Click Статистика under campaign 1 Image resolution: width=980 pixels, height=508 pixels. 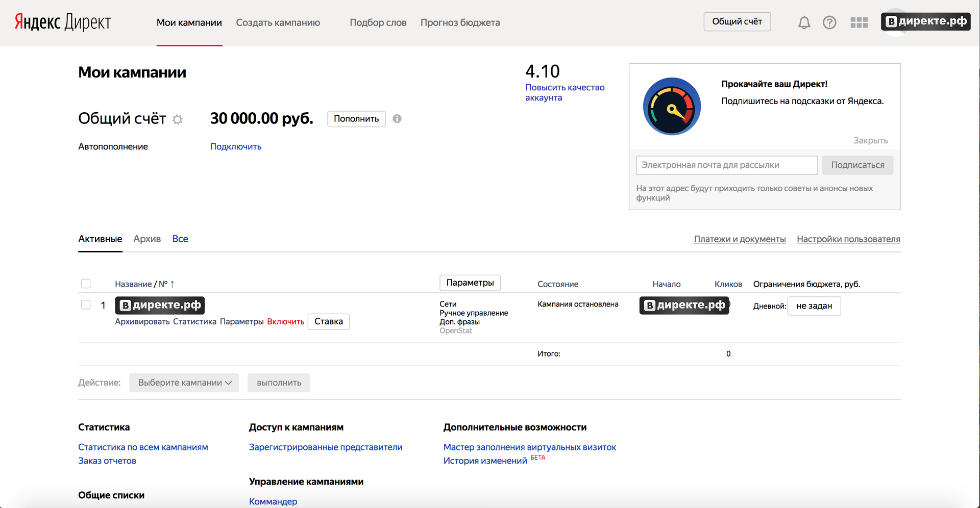(194, 322)
